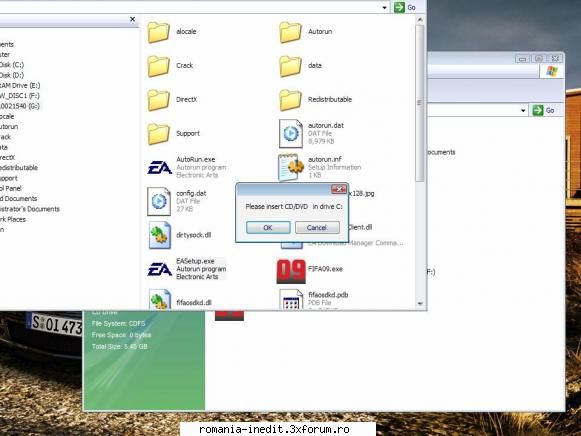Select DISC1 (F:) in folder tree

[20, 96]
